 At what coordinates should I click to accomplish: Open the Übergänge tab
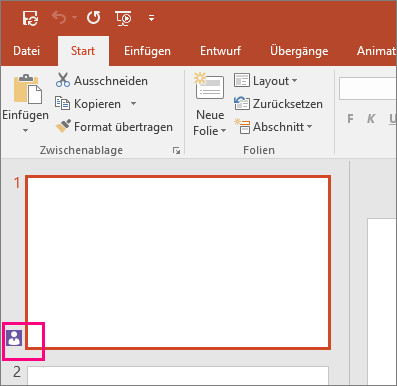click(299, 51)
